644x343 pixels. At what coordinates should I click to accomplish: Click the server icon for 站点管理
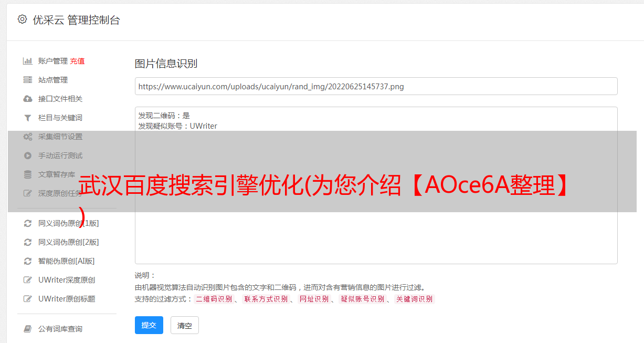click(28, 80)
